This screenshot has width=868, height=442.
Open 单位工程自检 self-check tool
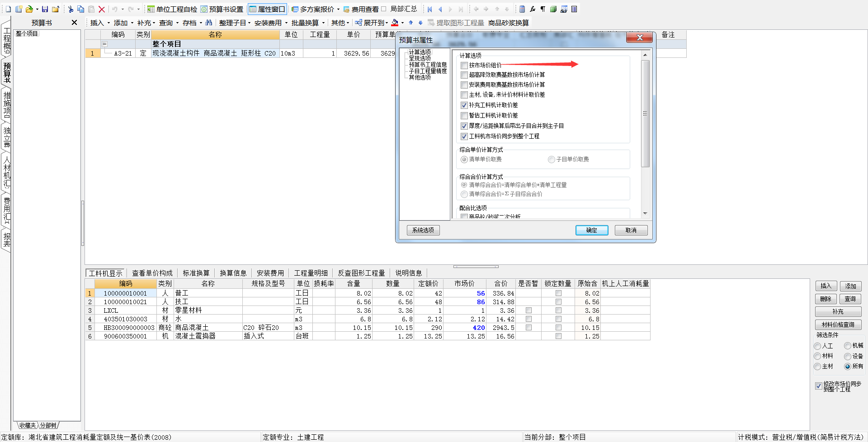point(172,9)
